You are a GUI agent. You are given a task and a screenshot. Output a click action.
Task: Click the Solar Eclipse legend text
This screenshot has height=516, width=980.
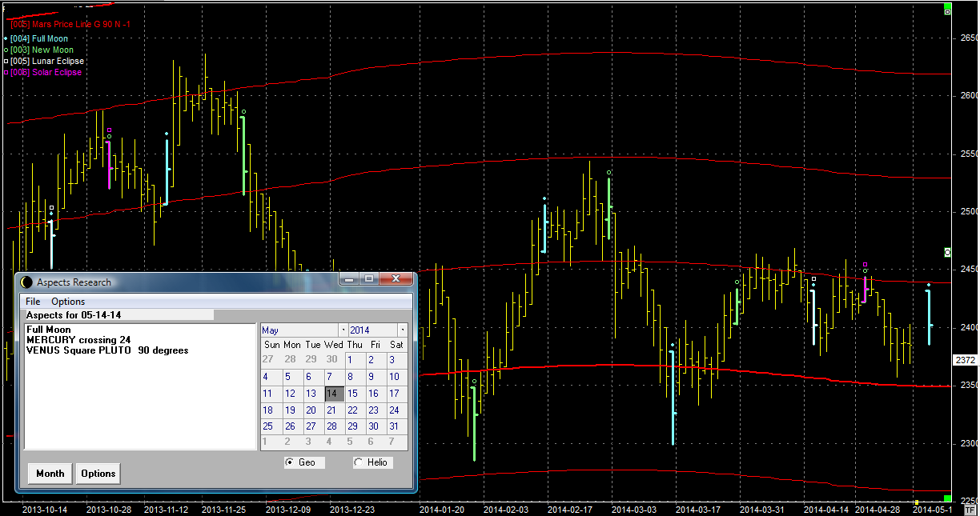pos(46,72)
